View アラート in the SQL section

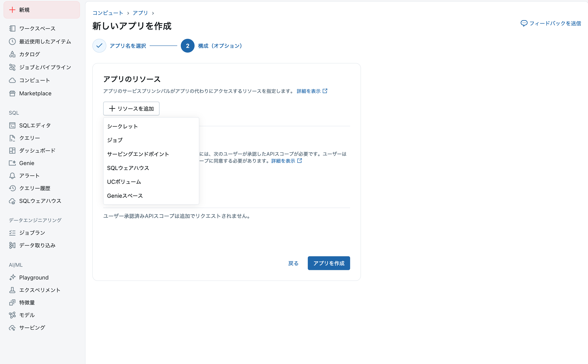coord(28,175)
